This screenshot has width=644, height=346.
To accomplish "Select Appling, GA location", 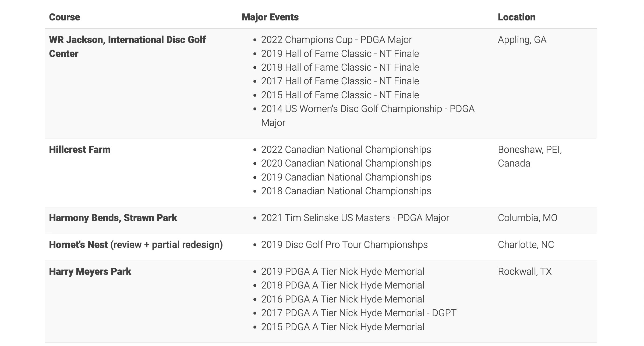I will [x=522, y=40].
